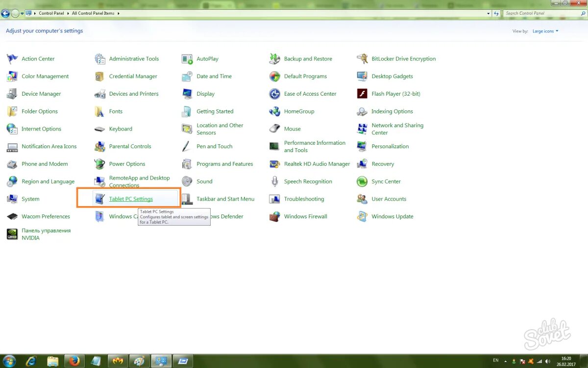
Task: Open the View by Large icons dropdown
Action: (x=545, y=31)
